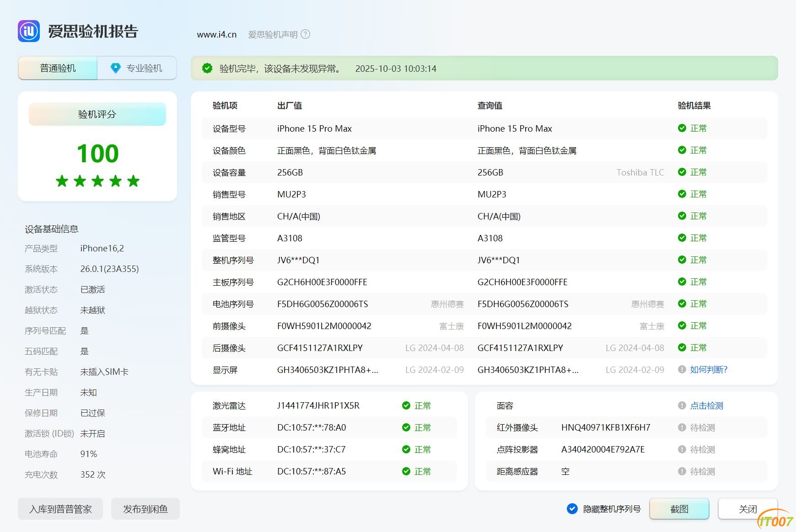Click the charge count 352 次
Viewport: 796px width, 532px height.
[93, 475]
